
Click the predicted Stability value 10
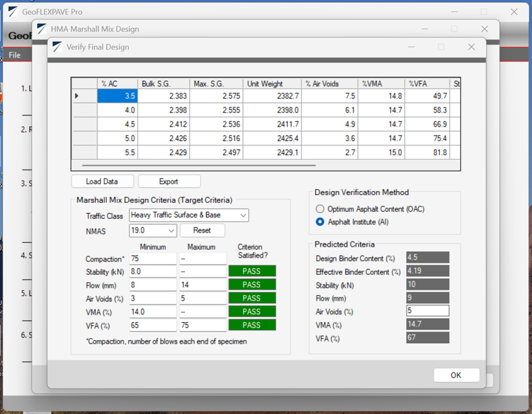point(427,284)
